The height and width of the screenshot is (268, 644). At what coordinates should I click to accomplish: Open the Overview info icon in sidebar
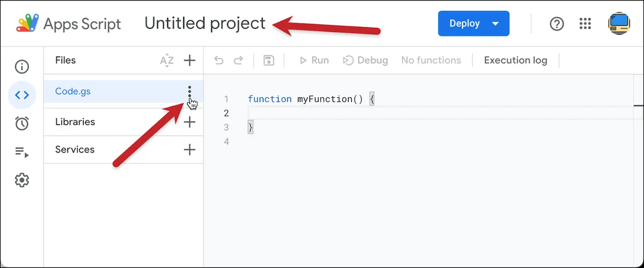click(x=22, y=67)
